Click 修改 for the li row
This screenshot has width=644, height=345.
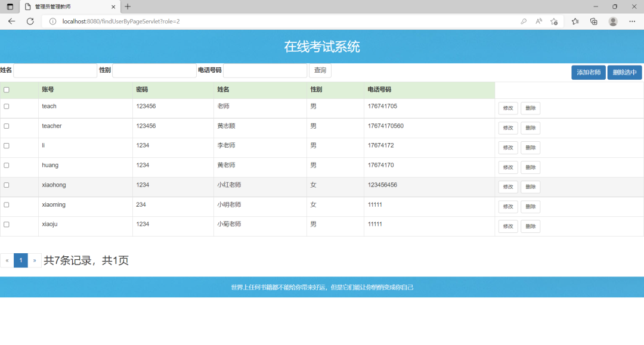pos(508,148)
